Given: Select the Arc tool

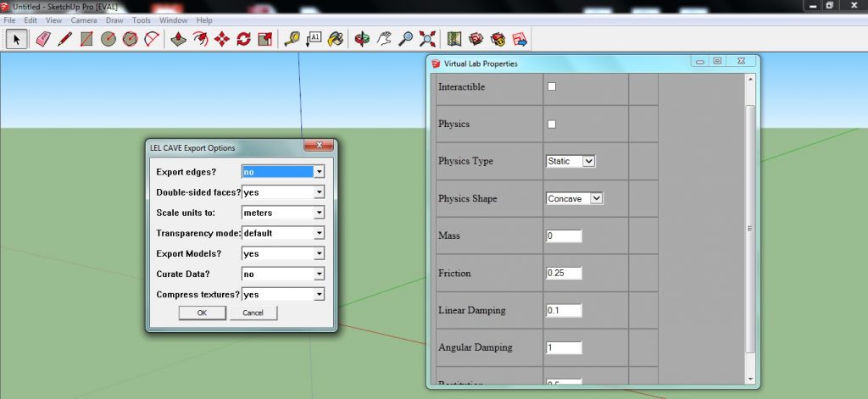Looking at the screenshot, I should tap(151, 39).
